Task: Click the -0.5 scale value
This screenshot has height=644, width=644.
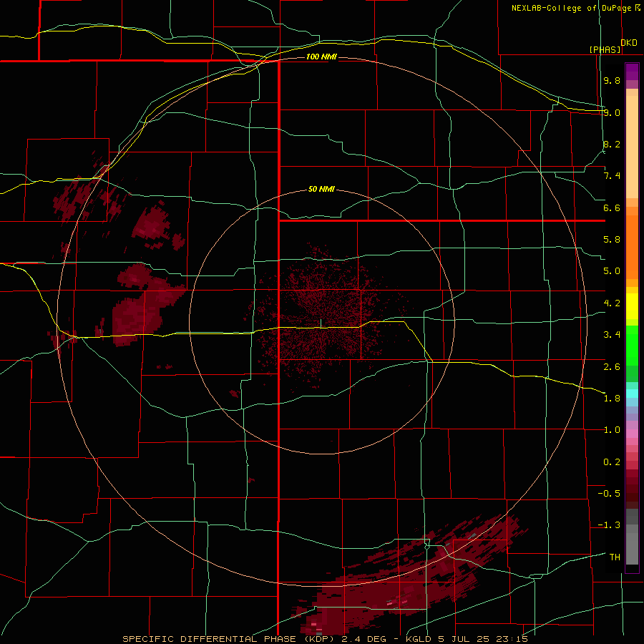Action: (609, 493)
